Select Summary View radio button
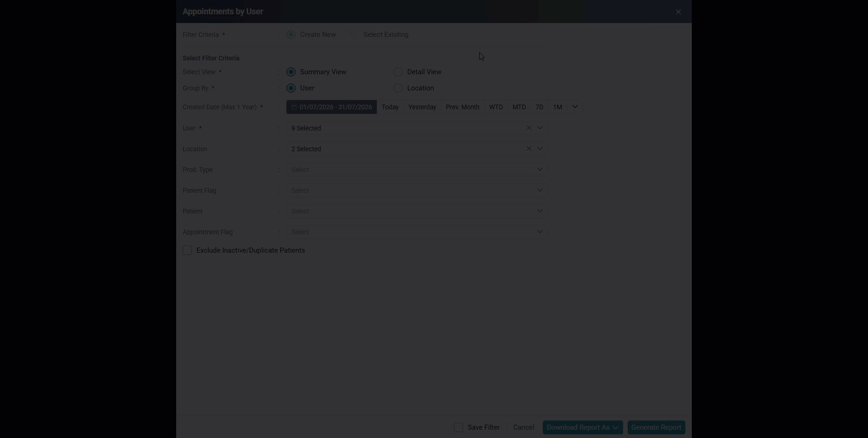Viewport: 868px width, 438px height. [x=291, y=72]
